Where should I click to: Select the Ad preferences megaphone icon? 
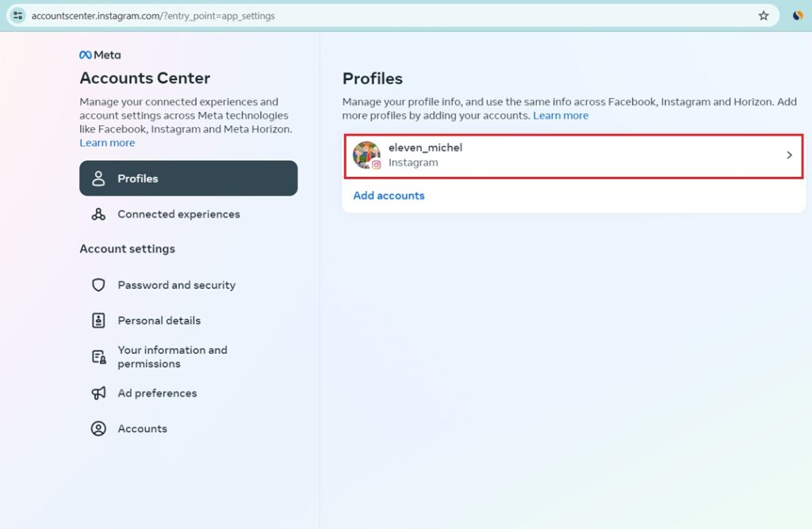(x=98, y=393)
